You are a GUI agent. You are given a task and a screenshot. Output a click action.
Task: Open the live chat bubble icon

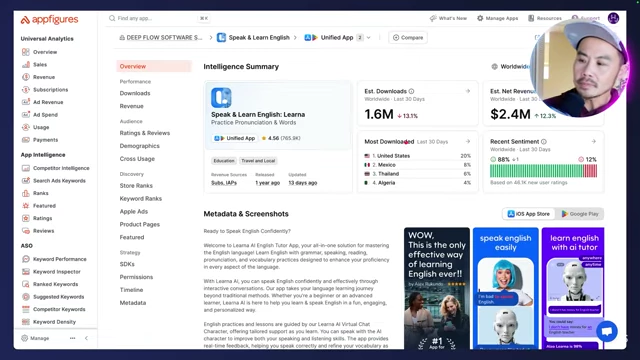pos(607,331)
